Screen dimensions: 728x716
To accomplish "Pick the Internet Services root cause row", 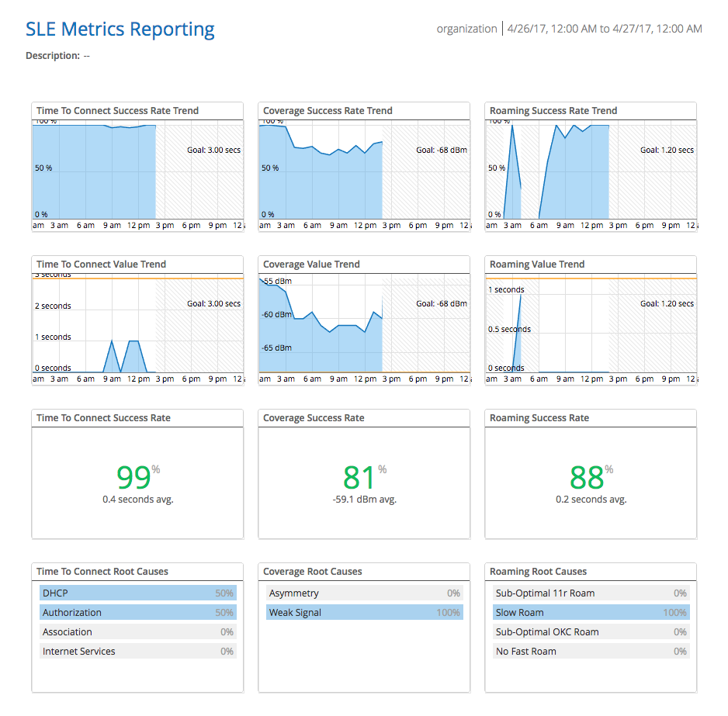I will [137, 652].
